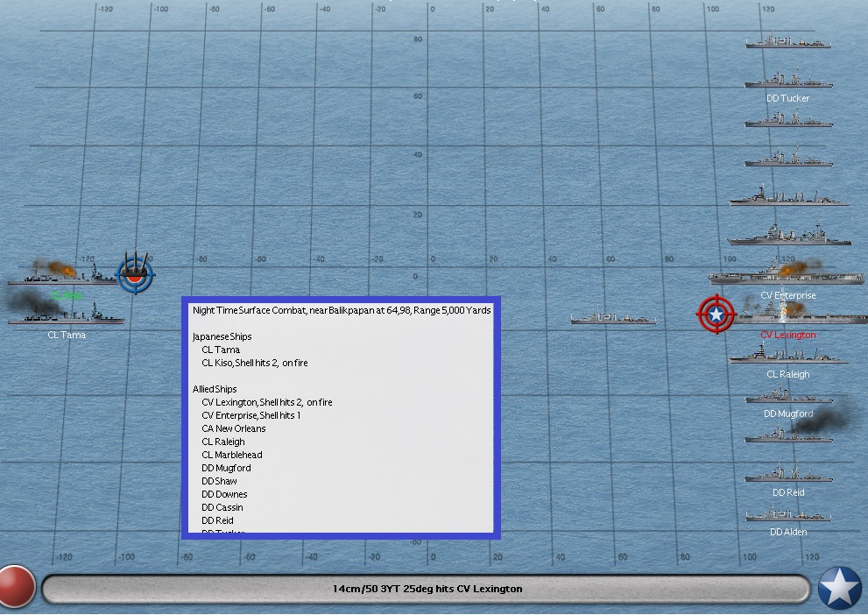The height and width of the screenshot is (615, 868).
Task: Select the blue gun-turret firing crosshair icon
Action: 135,273
